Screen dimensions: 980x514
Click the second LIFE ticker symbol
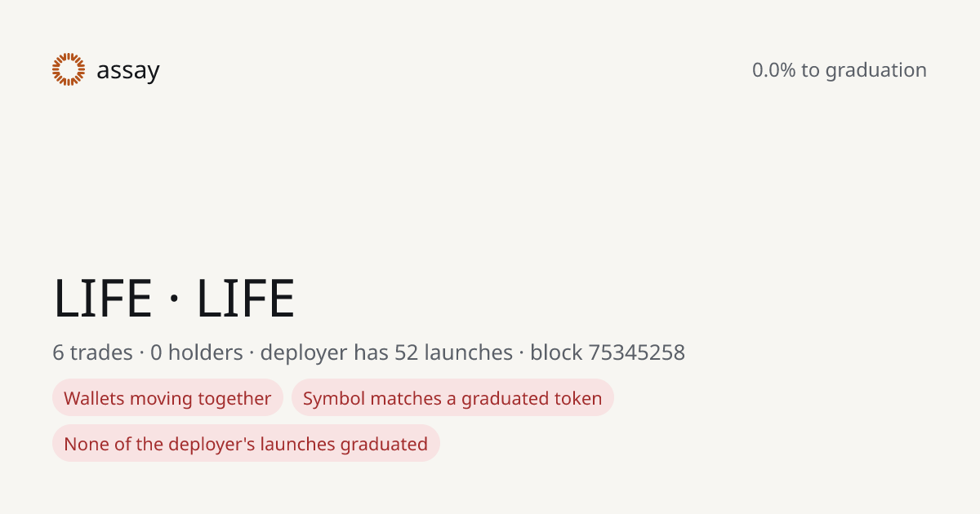coord(246,299)
